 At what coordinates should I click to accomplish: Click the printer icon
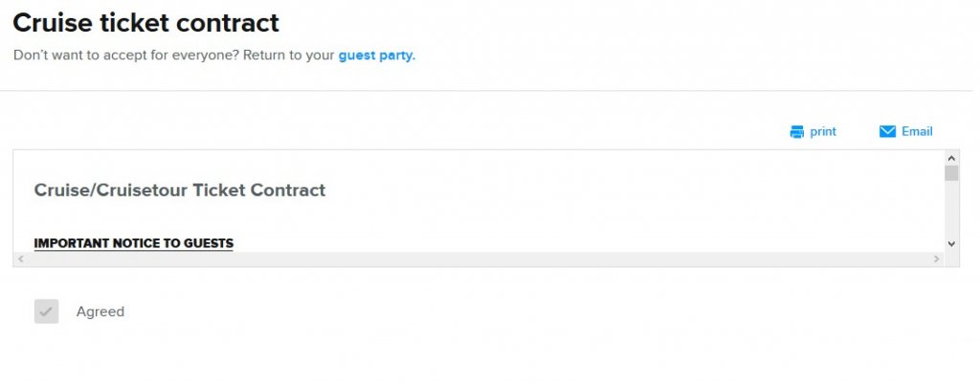pyautogui.click(x=796, y=132)
